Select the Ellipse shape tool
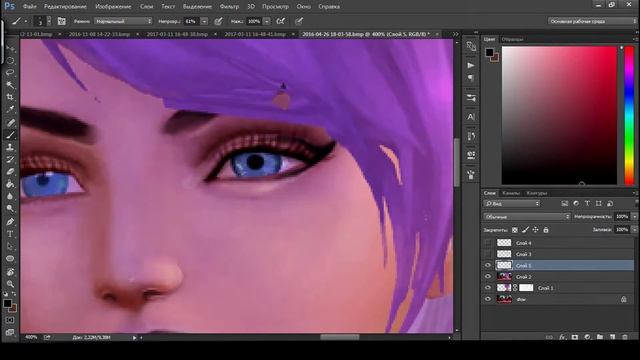 pos(10,259)
